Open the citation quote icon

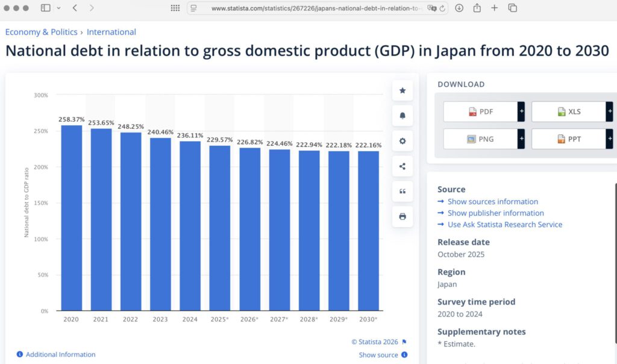coord(402,191)
